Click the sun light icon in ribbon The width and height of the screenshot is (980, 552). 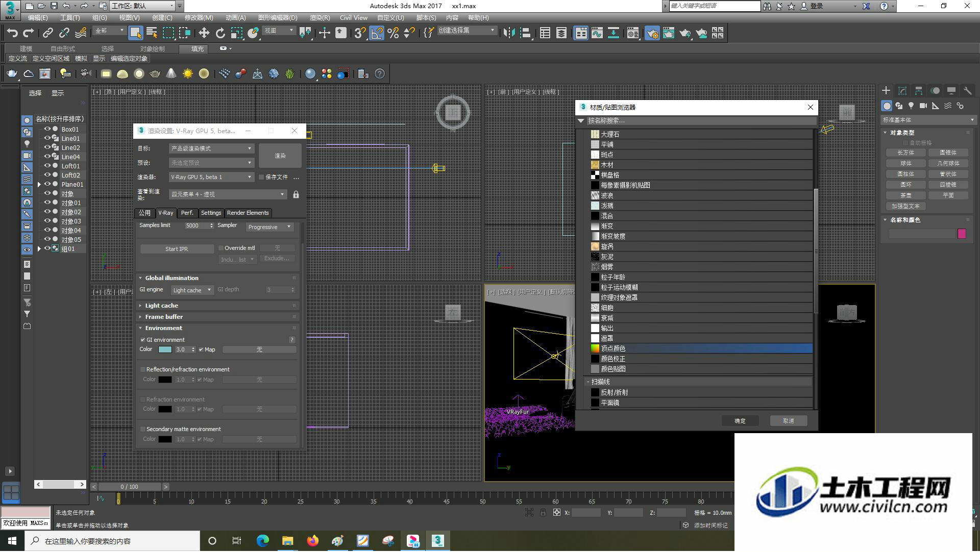click(x=188, y=74)
